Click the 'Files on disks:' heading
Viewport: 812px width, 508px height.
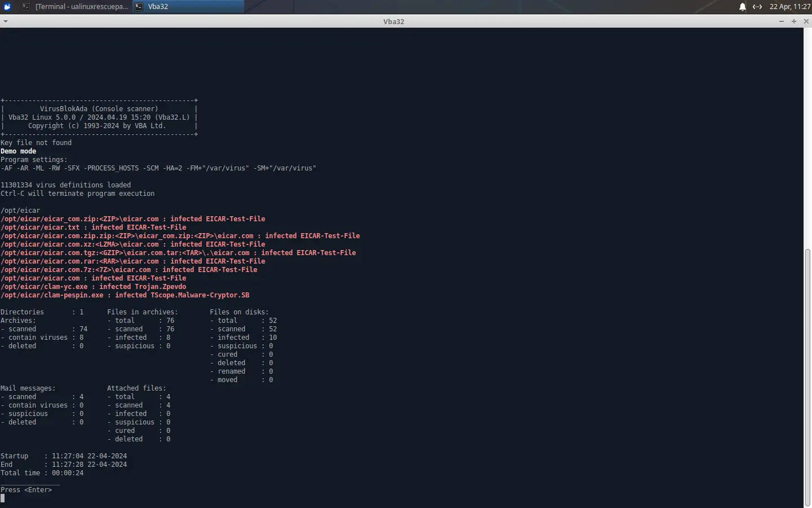click(x=240, y=312)
